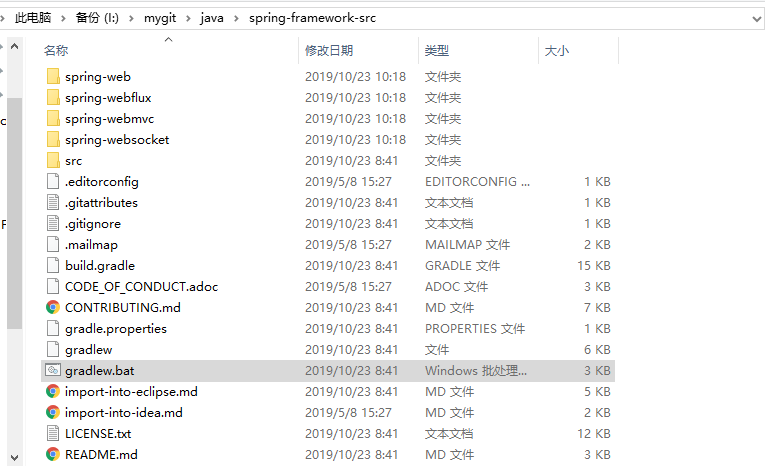This screenshot has width=765, height=466.
Task: Click the .gitattributes text file icon
Action: pyautogui.click(x=53, y=203)
